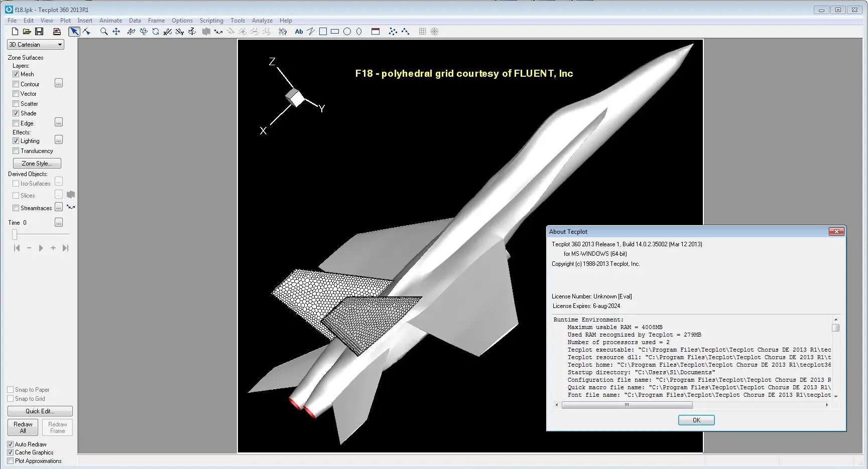Select the square geometry tool
Screen dimensions: 868x469
pyautogui.click(x=323, y=31)
